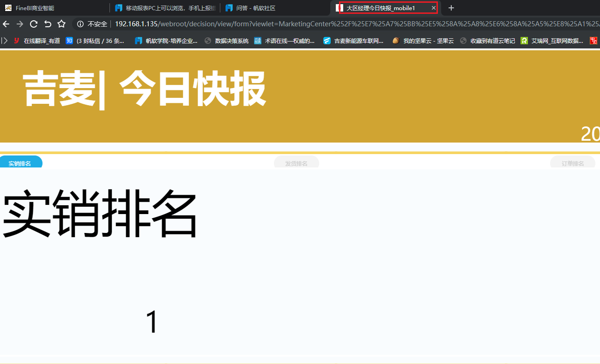Click the 吉麦| 今日快报 report title
Viewport: 600px width, 364px height.
tap(145, 89)
